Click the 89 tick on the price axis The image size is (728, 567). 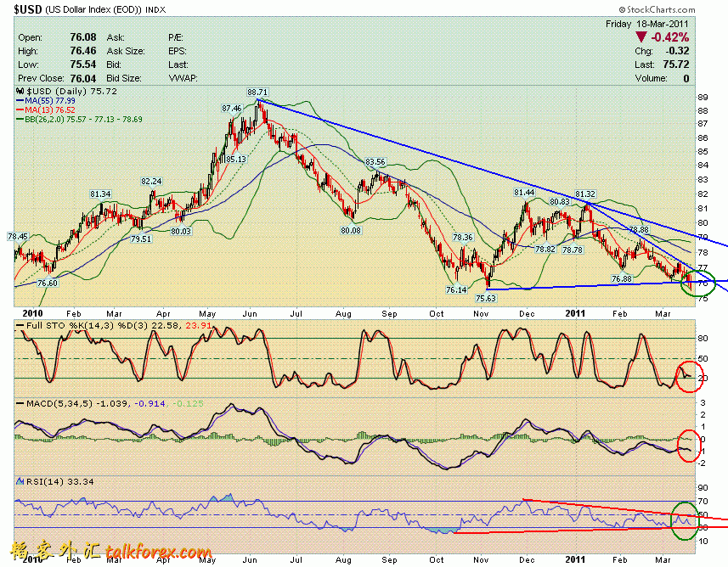point(703,97)
